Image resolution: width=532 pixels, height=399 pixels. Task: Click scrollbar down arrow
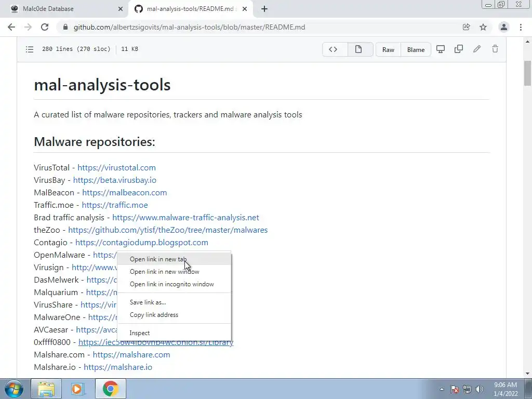tap(528, 374)
